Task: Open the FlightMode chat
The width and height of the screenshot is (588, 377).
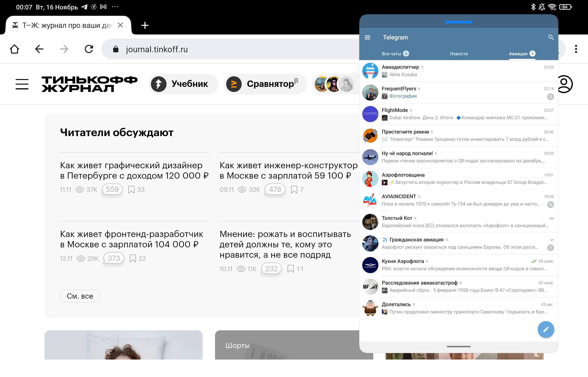Action: click(459, 114)
